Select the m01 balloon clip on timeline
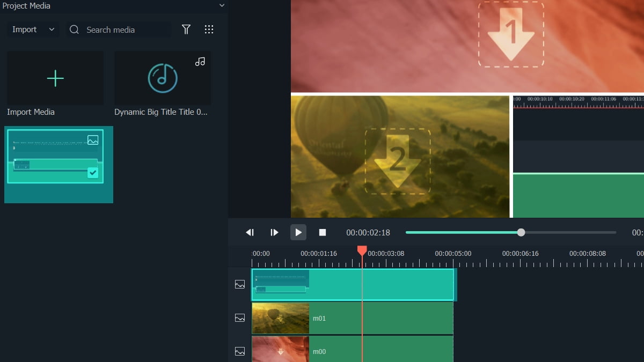644x362 pixels. click(381, 318)
